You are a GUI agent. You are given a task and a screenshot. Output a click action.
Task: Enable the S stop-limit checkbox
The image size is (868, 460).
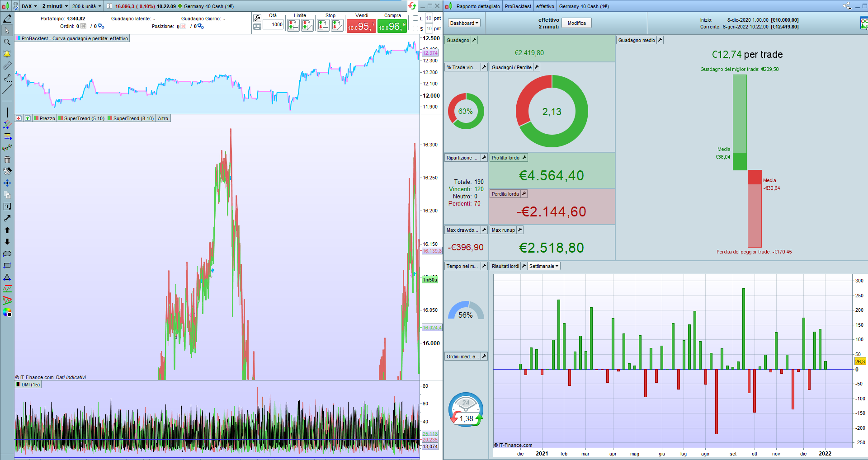click(x=415, y=28)
